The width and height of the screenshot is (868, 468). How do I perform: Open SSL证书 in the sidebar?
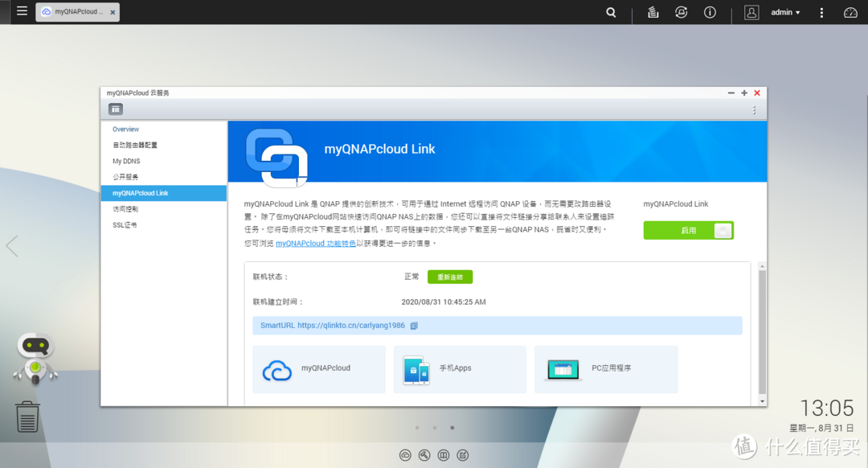pos(125,225)
